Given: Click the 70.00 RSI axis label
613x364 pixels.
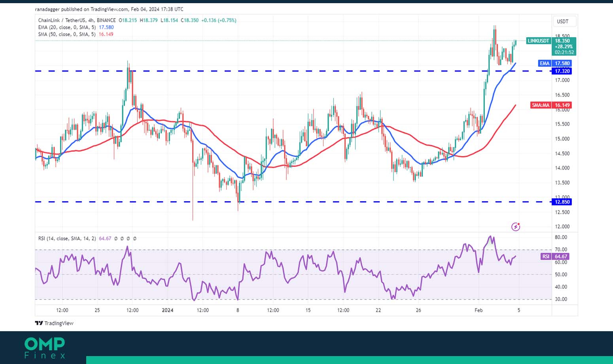Looking at the screenshot, I should pyautogui.click(x=561, y=250).
